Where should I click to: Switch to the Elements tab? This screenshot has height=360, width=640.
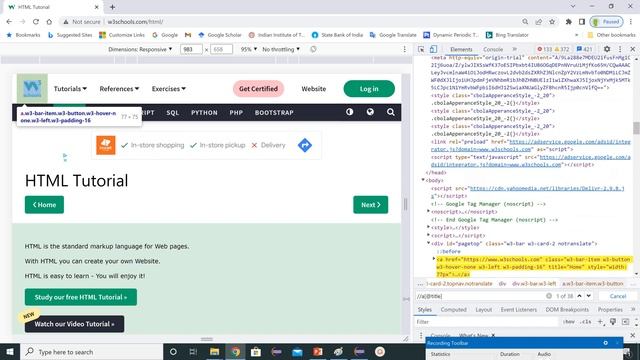pos(461,49)
